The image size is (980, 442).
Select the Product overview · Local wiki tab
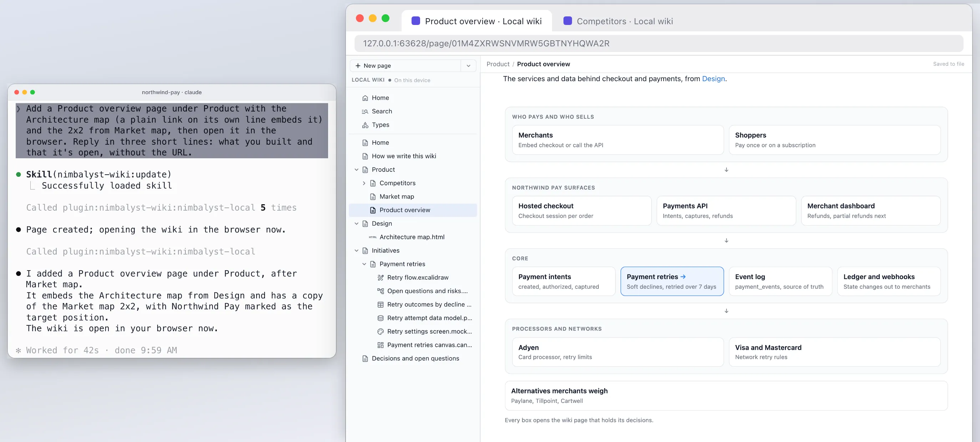click(477, 21)
